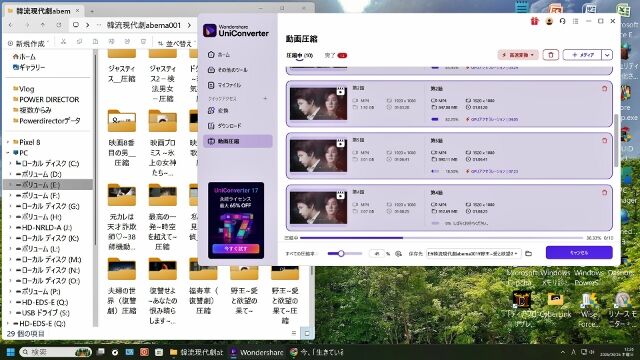The image size is (640, 360).
Task: Open ダウンロード in UniConverter sidebar
Action: point(224,126)
